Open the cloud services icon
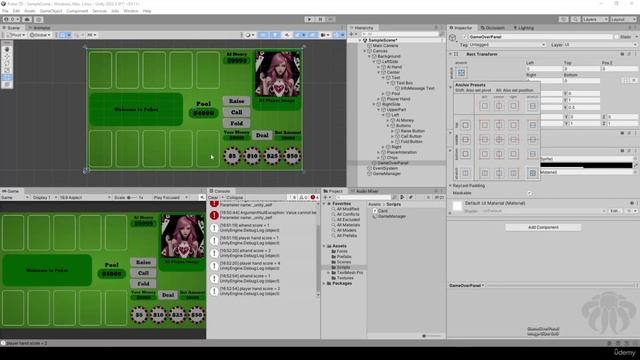Screen dimensions: 640x360 point(27,19)
